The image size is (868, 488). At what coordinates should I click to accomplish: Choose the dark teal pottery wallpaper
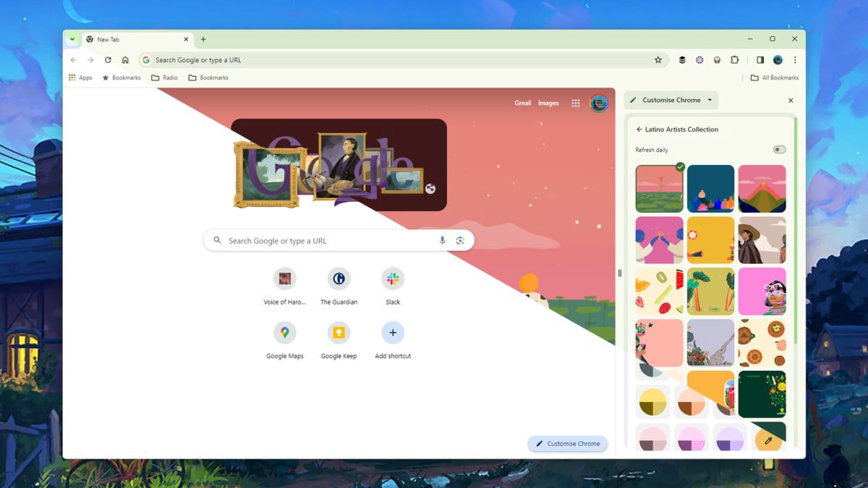point(711,189)
